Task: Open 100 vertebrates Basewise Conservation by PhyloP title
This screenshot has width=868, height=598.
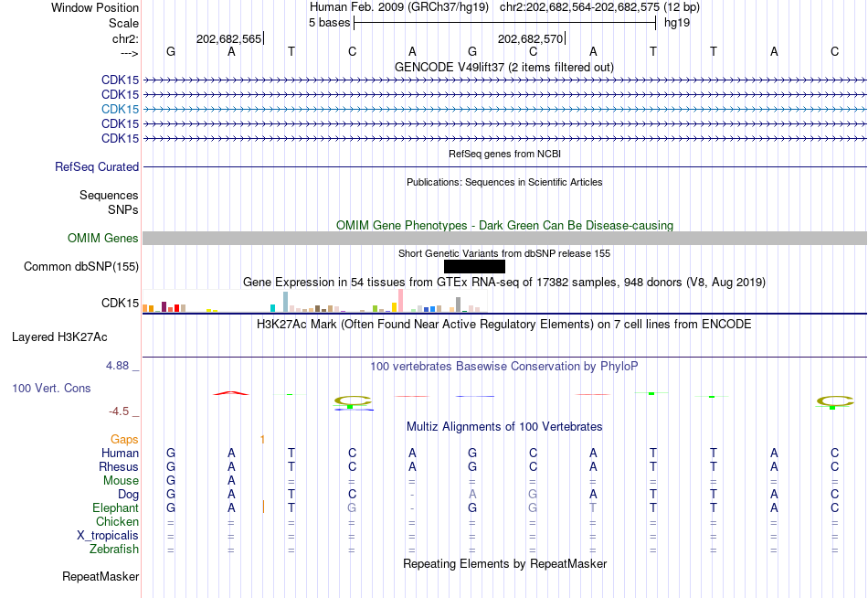Action: [x=504, y=367]
